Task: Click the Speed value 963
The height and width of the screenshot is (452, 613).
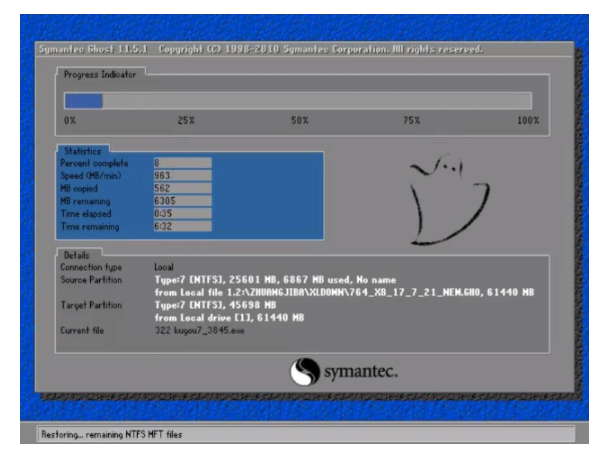Action: (x=183, y=176)
